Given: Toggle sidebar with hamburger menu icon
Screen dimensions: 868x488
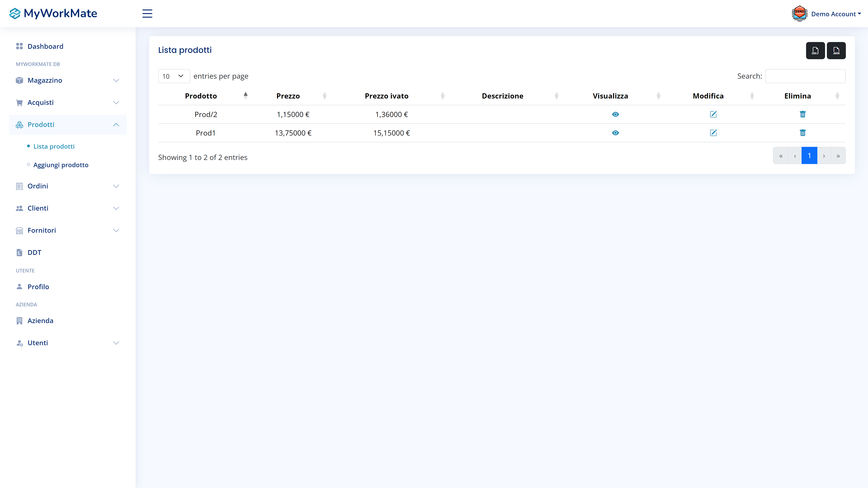Looking at the screenshot, I should [147, 14].
